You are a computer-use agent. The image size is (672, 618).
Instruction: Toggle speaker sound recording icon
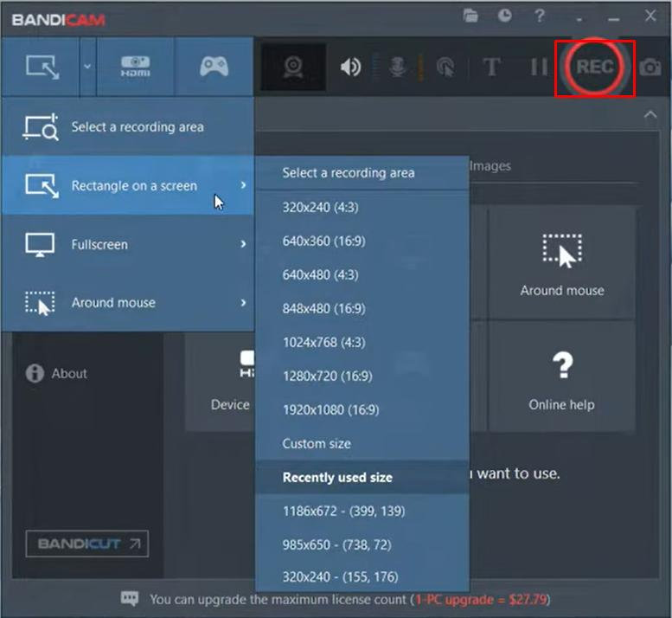tap(350, 67)
